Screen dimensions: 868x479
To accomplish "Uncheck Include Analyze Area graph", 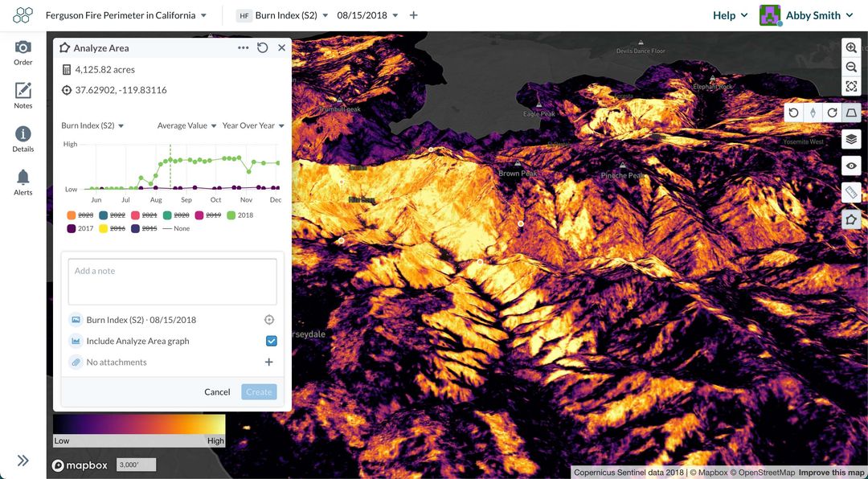I will (272, 341).
